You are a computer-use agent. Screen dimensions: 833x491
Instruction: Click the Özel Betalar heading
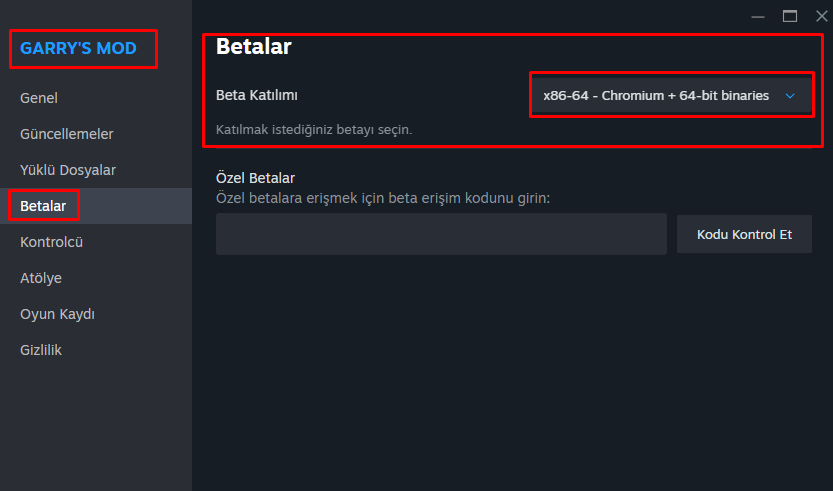(255, 178)
